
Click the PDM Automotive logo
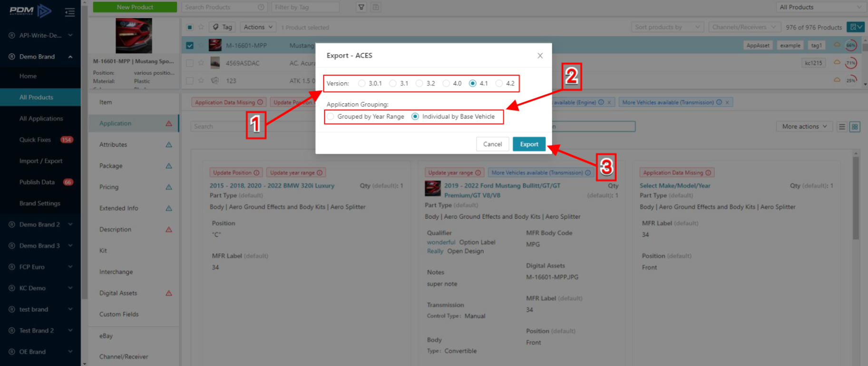pos(30,10)
